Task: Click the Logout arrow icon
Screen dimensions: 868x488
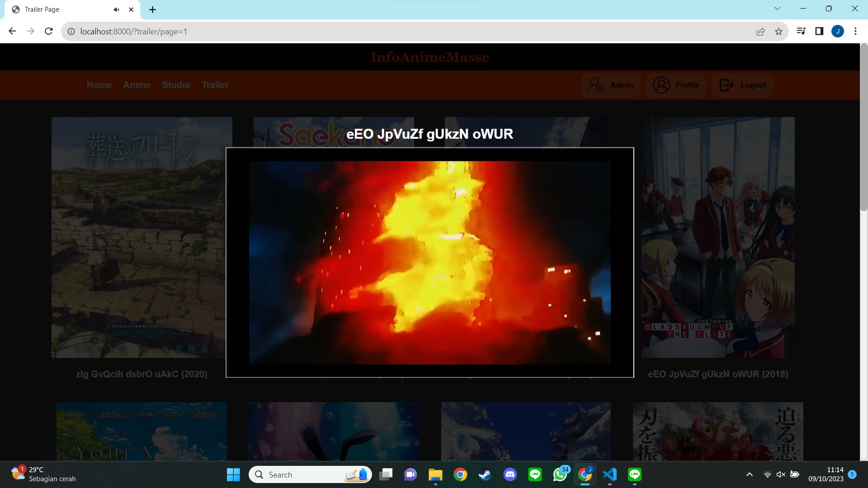Action: [726, 85]
